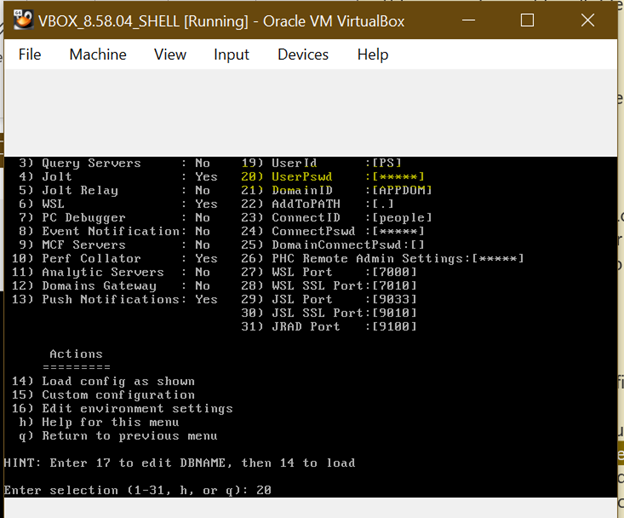Click '15) Custom configuration' text

[103, 395]
